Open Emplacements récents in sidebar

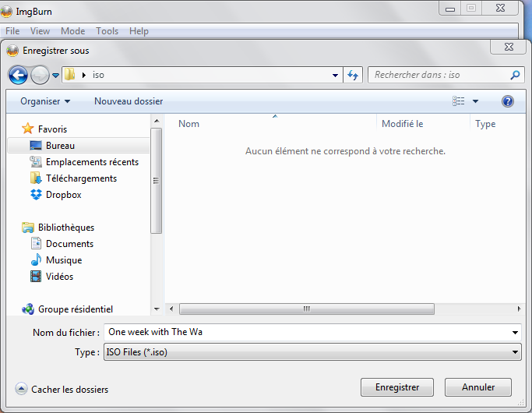click(92, 162)
